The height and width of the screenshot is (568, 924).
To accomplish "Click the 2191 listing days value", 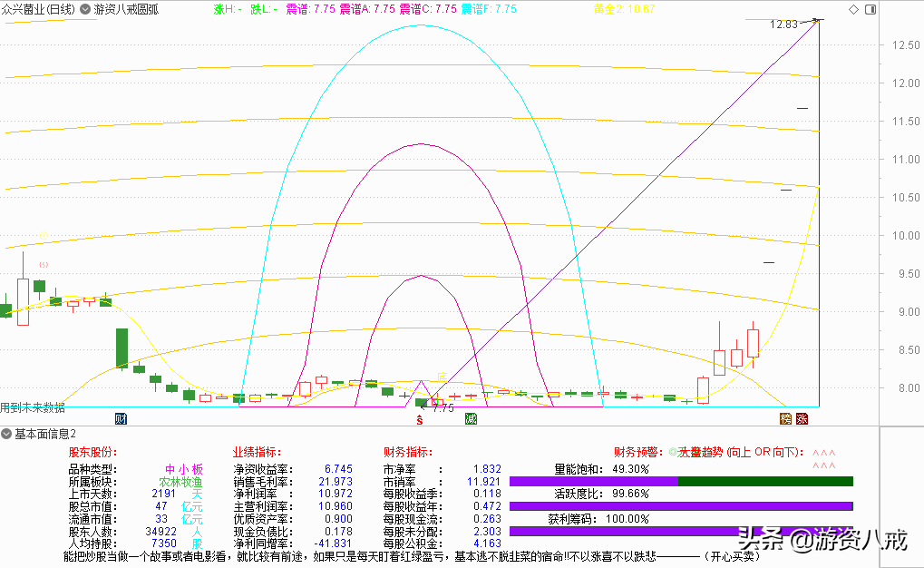I will point(164,494).
